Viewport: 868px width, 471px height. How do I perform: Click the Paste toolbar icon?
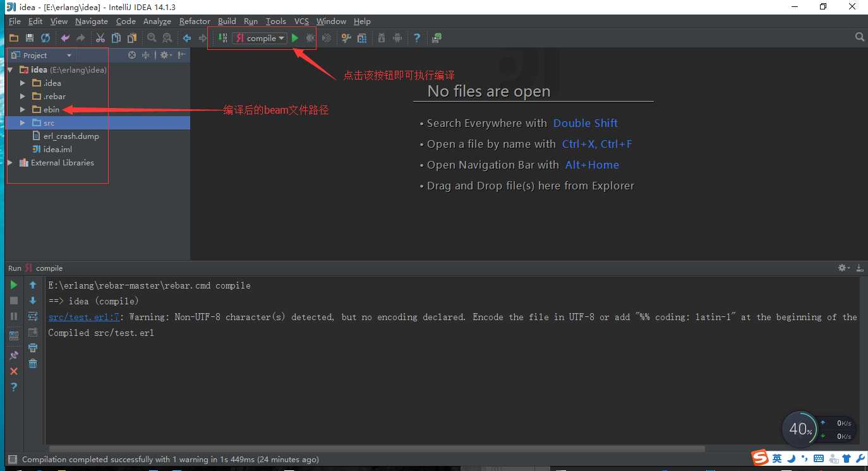pos(132,38)
